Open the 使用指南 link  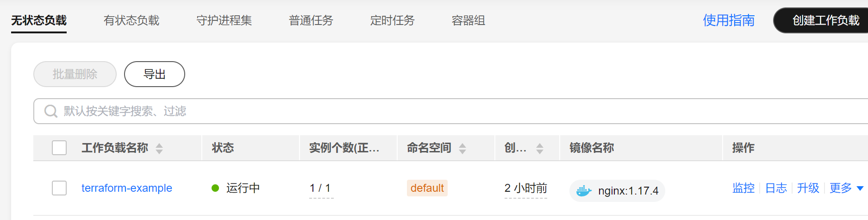[729, 20]
